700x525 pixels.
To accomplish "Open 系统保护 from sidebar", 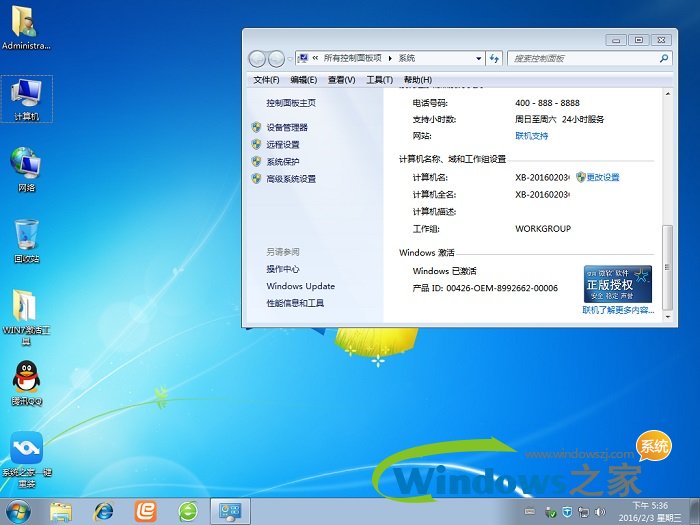I will [283, 162].
